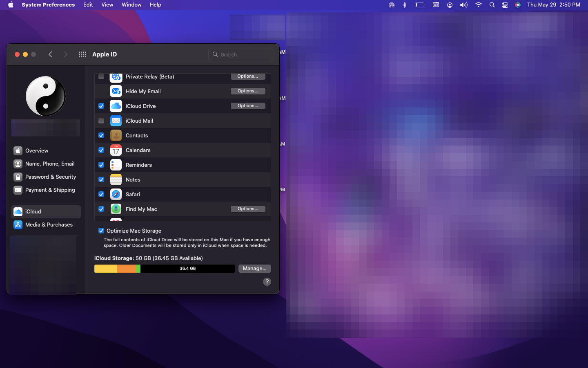The height and width of the screenshot is (368, 588).
Task: Uncheck the iCloud Drive checkbox
Action: pos(101,106)
